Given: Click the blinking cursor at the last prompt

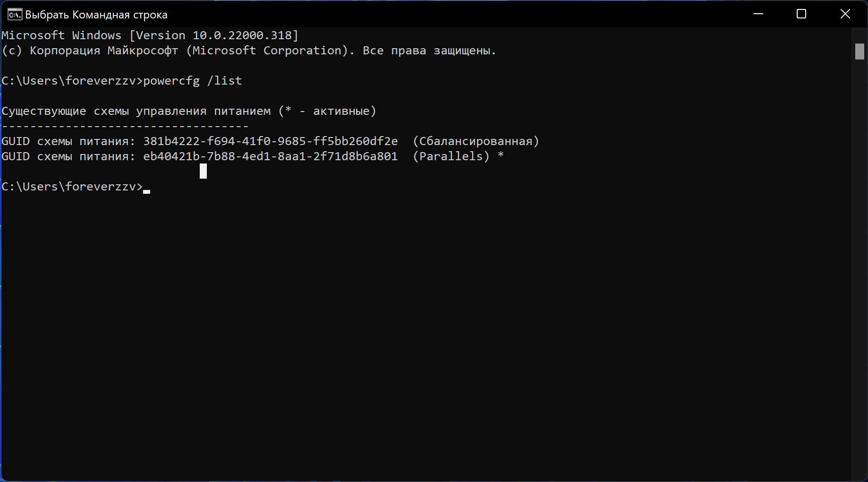Looking at the screenshot, I should pyautogui.click(x=147, y=191).
